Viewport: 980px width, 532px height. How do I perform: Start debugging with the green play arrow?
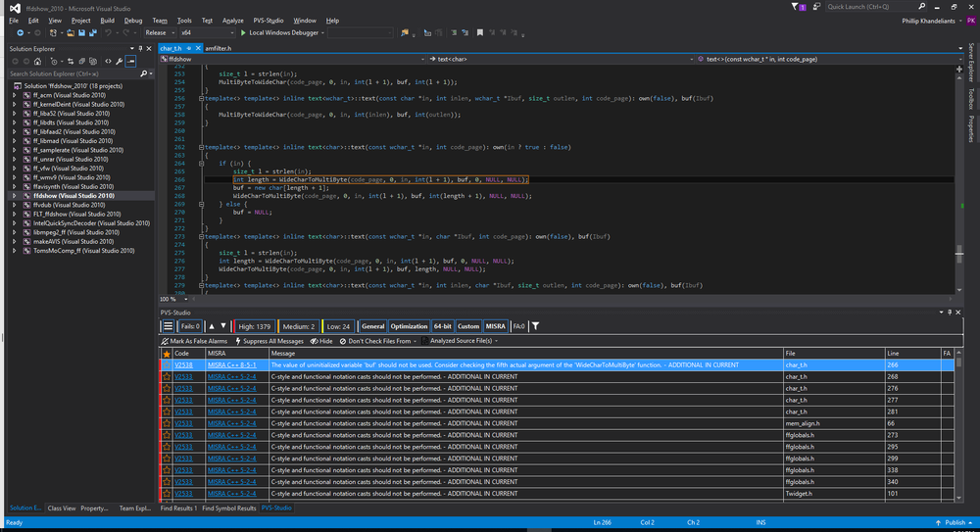pyautogui.click(x=243, y=32)
